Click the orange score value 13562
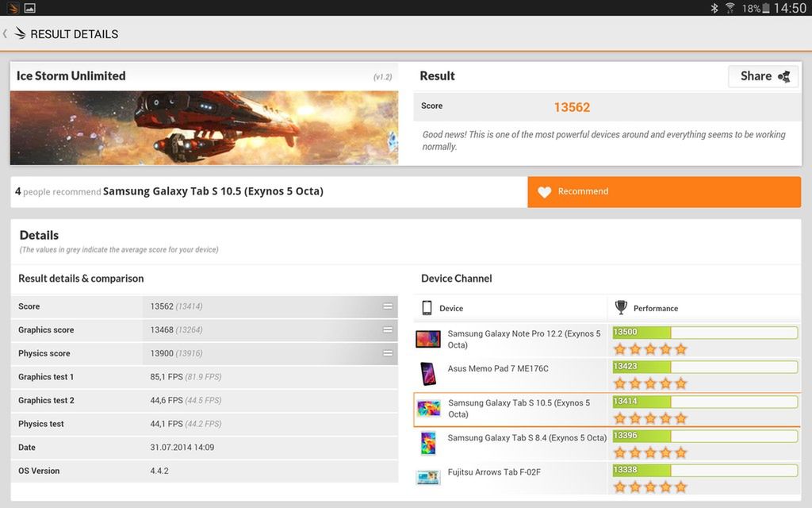812x508 pixels. coord(572,107)
